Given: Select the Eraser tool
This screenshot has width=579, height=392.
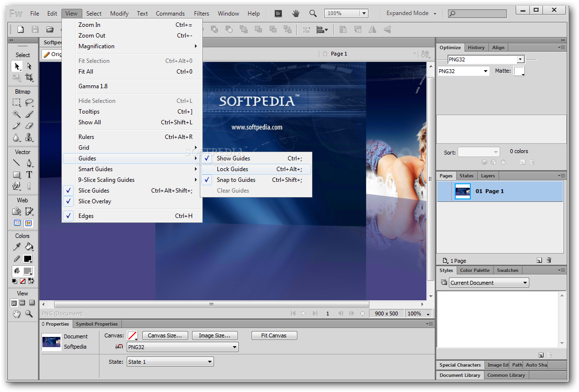Looking at the screenshot, I should (29, 126).
